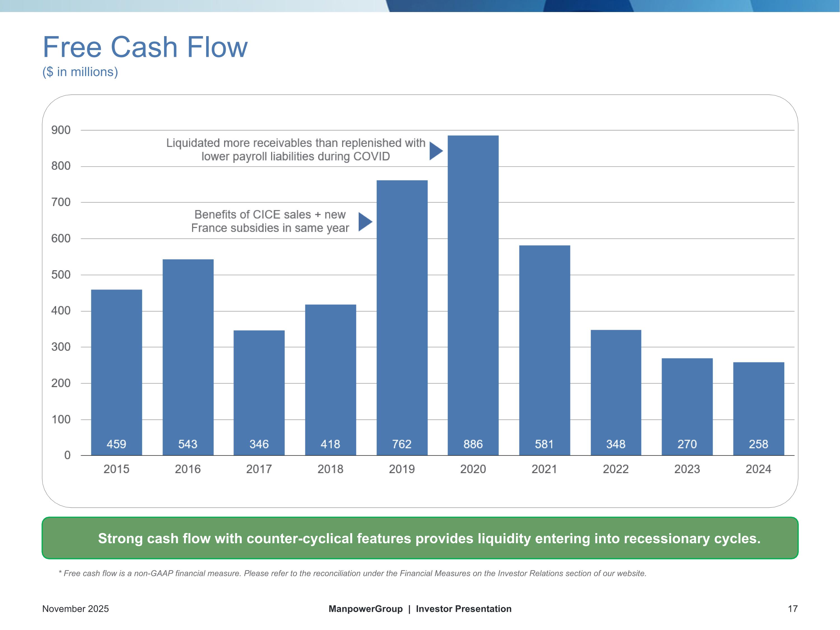The width and height of the screenshot is (840, 630).
Task: Click the page number 17
Action: 792,609
